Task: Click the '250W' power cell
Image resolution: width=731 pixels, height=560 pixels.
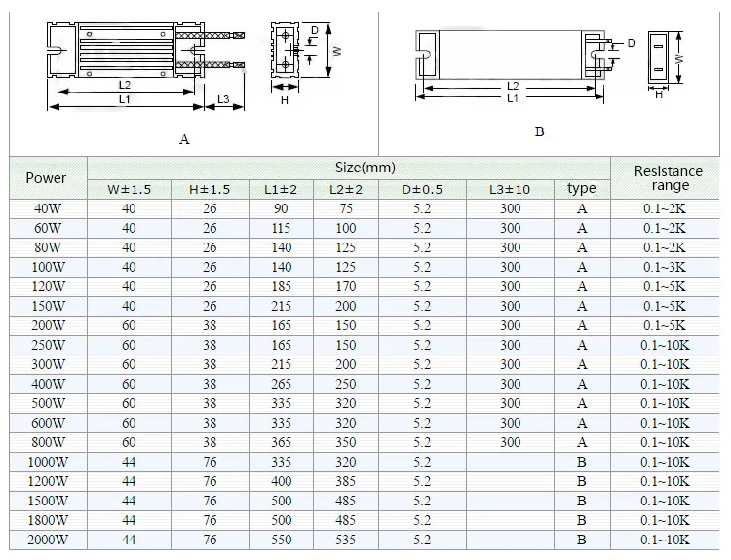Action: 48,345
